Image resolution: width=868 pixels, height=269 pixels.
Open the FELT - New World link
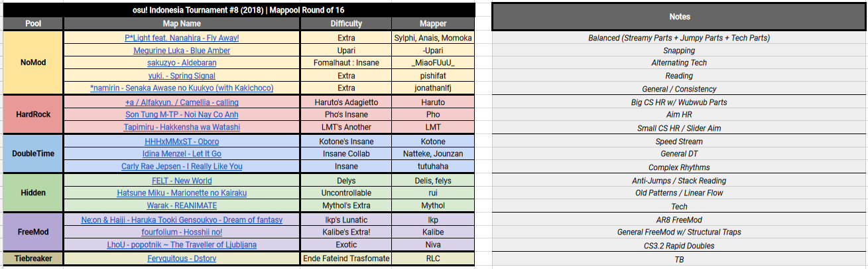[x=182, y=181]
